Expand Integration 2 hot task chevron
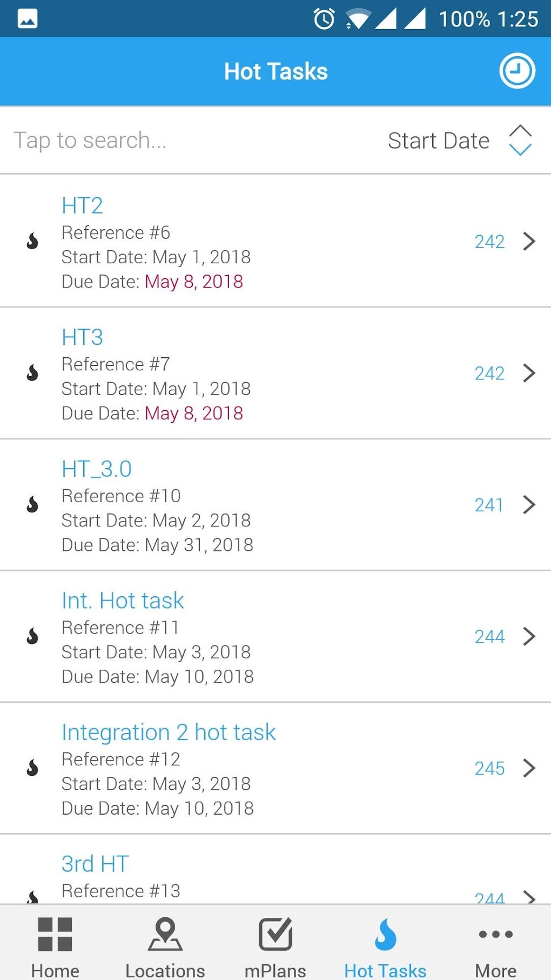 pos(529,768)
